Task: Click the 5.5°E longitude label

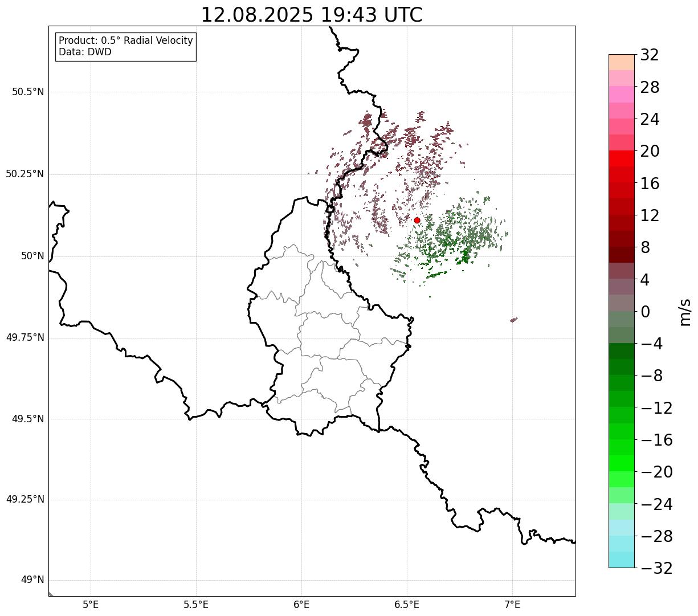Action: 196,604
